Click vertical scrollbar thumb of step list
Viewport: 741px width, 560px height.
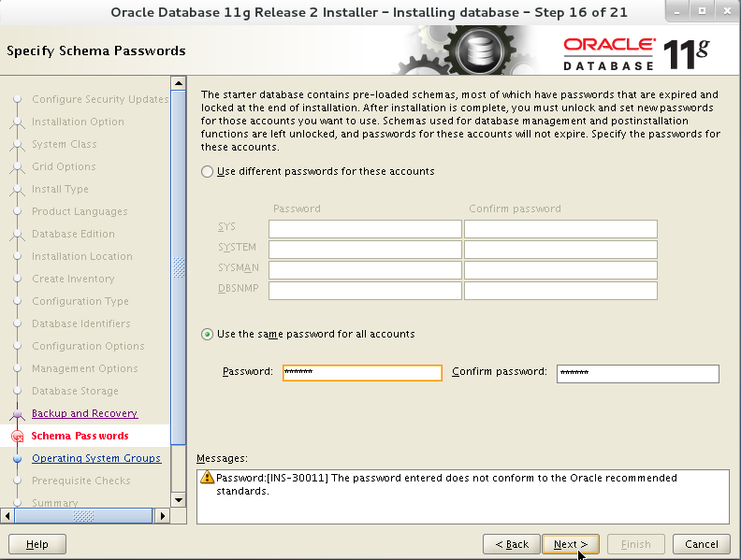click(x=178, y=267)
